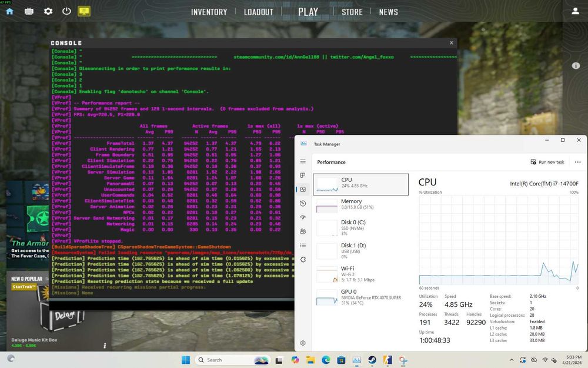
Task: Click the Threads 3422 value
Action: pos(452,322)
